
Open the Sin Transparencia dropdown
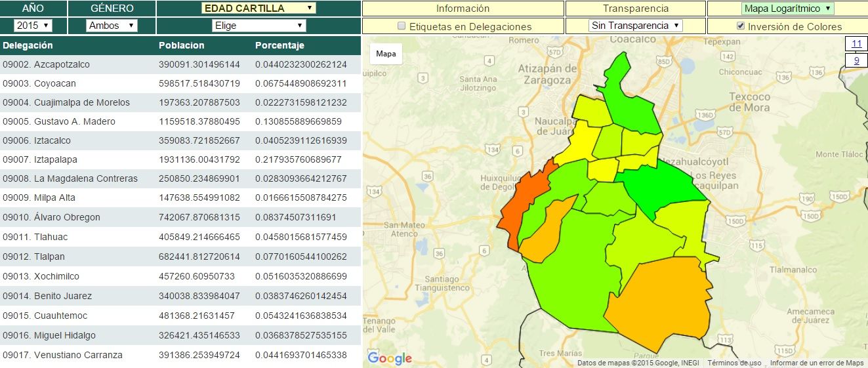636,26
